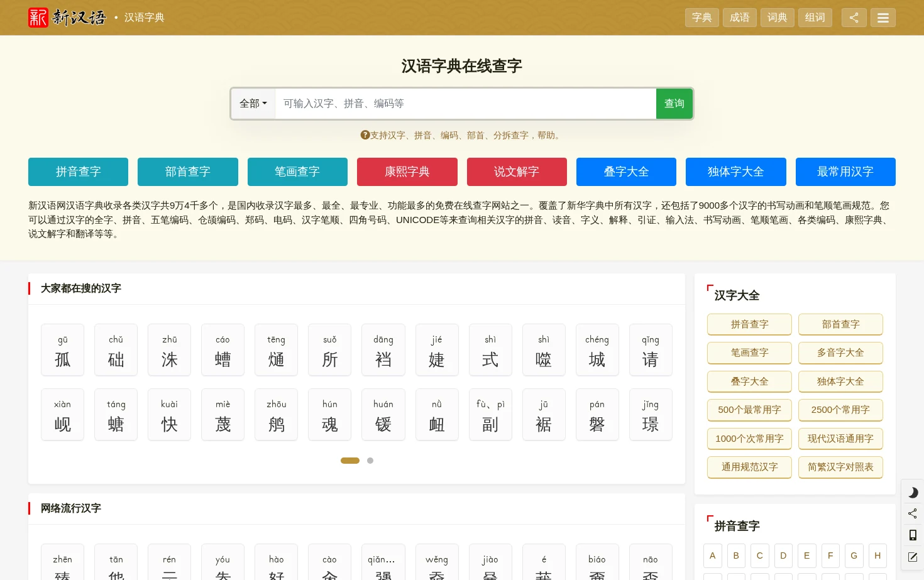The height and width of the screenshot is (580, 924).
Task: Click the help question mark icon
Action: coord(365,135)
